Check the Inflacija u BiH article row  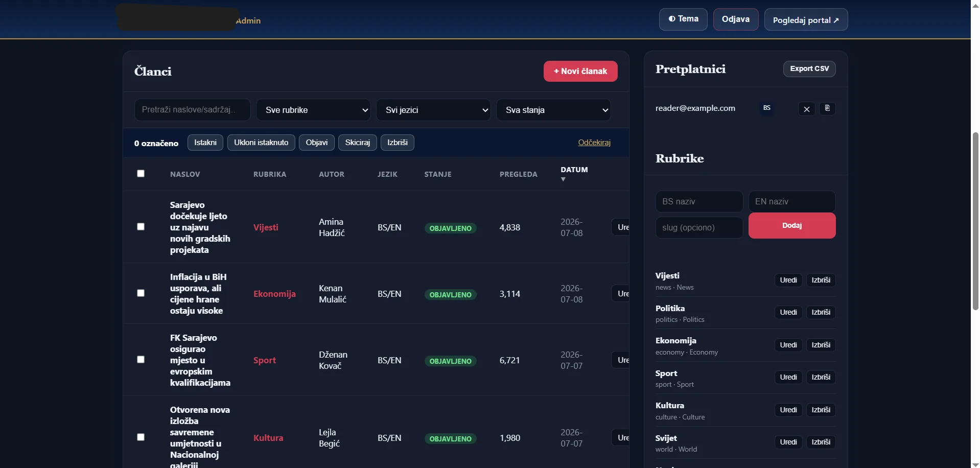(141, 293)
